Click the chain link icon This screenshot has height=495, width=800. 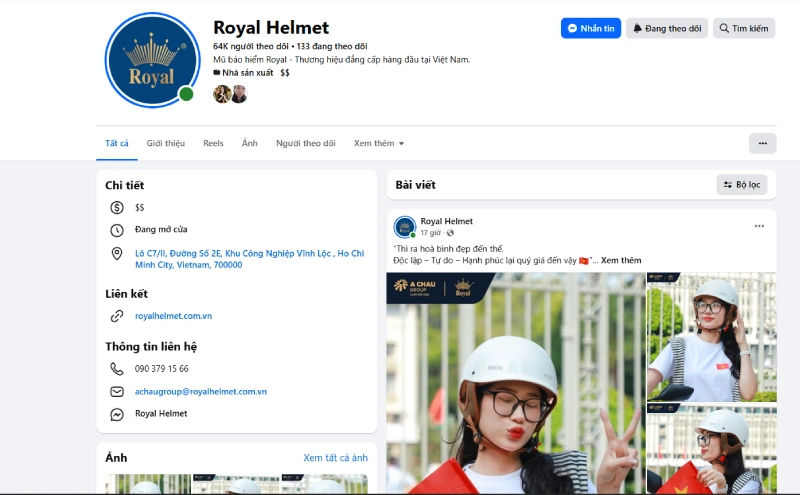point(117,316)
